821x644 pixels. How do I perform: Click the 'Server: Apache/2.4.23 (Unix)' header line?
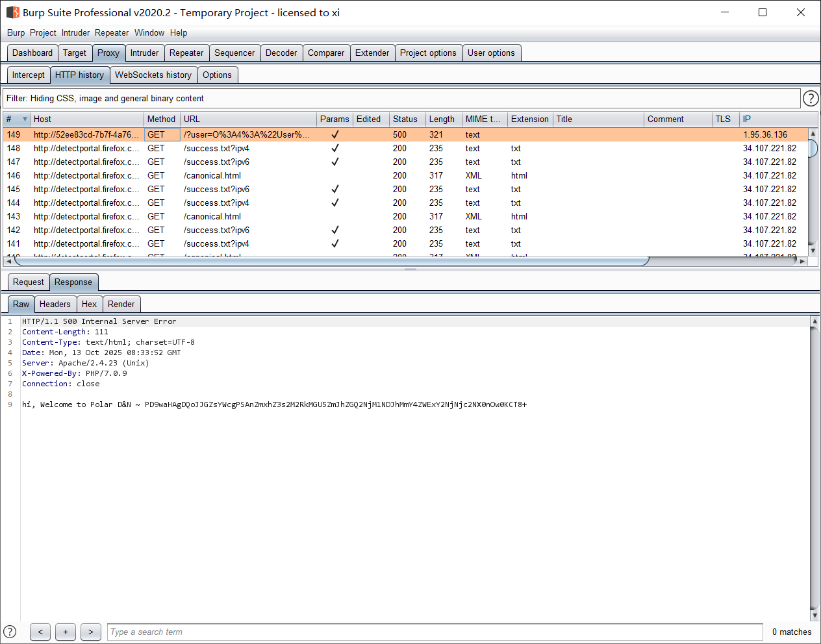pos(86,363)
